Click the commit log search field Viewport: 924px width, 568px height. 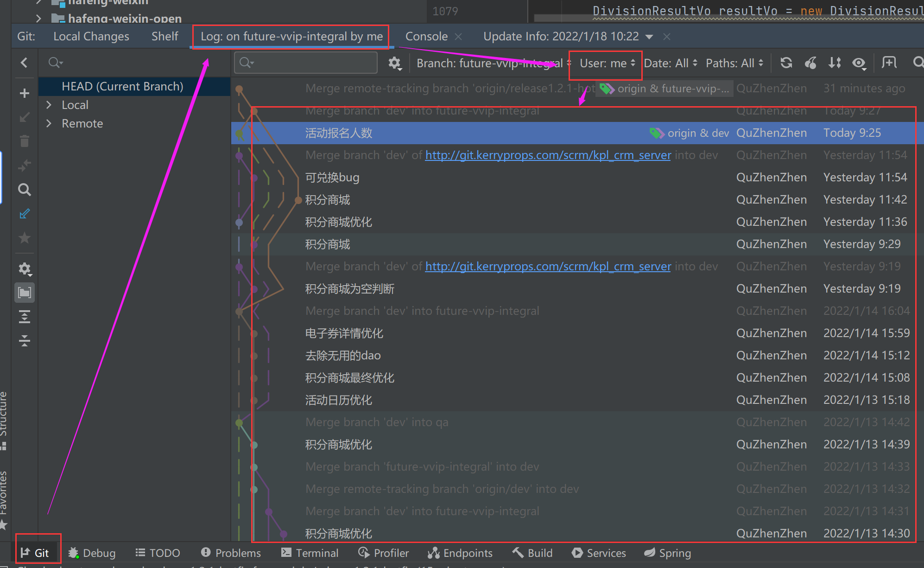click(306, 63)
